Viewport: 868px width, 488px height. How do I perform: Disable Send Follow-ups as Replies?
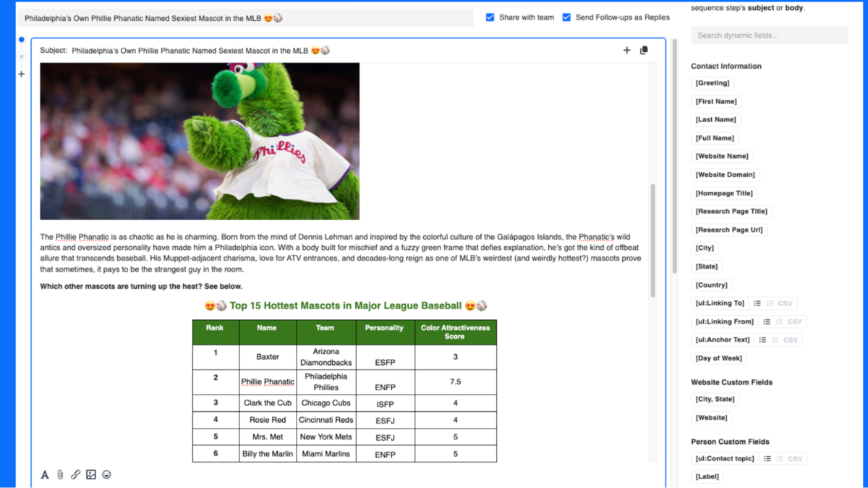(566, 17)
